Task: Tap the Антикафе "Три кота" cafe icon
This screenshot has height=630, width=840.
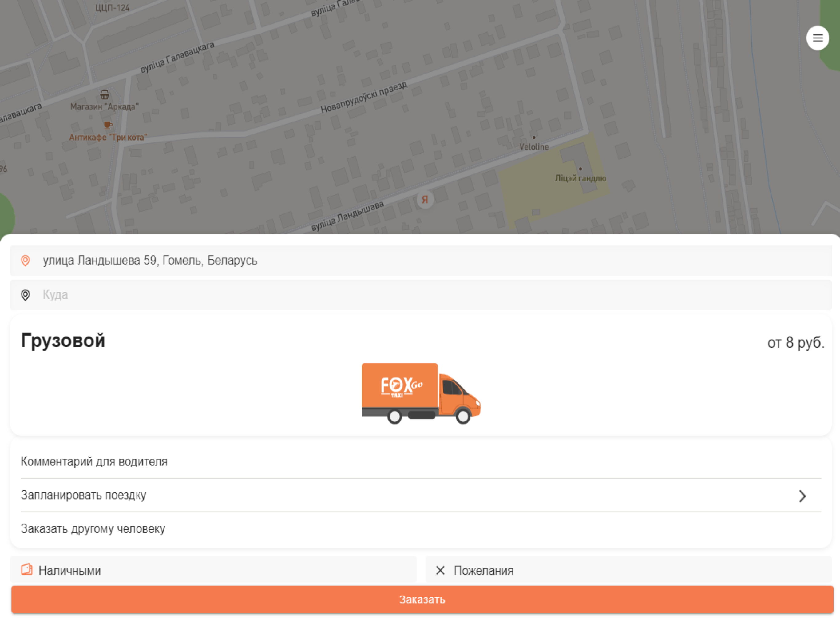Action: coord(108,125)
